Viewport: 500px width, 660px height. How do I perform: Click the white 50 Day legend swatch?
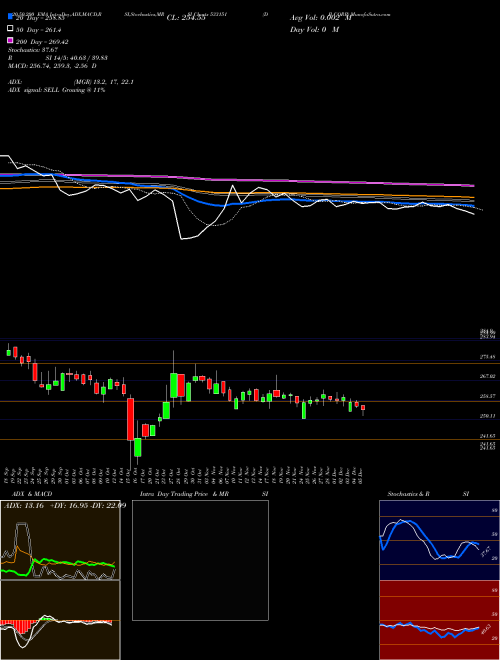(10, 29)
